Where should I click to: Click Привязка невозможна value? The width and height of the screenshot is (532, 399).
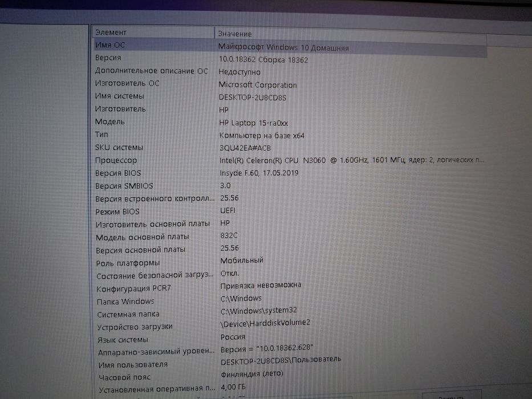tap(261, 286)
